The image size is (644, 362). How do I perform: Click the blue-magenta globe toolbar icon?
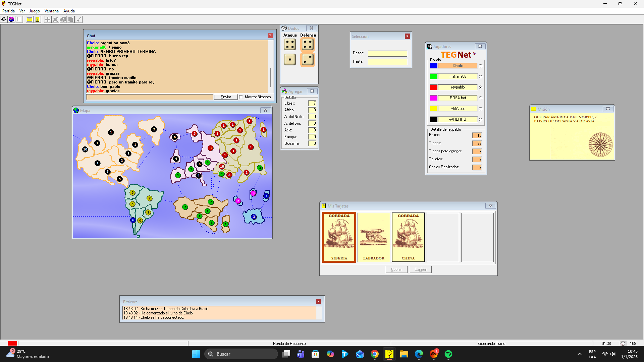[x=11, y=19]
